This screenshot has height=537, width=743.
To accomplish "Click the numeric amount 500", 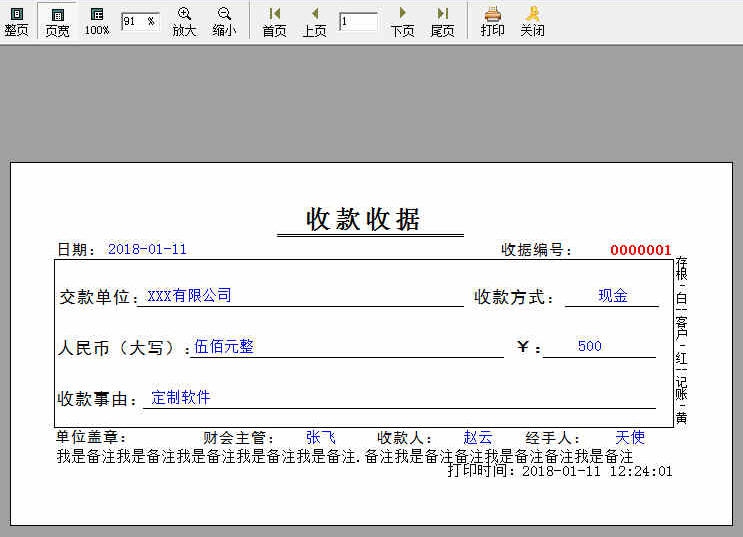I will click(x=589, y=346).
